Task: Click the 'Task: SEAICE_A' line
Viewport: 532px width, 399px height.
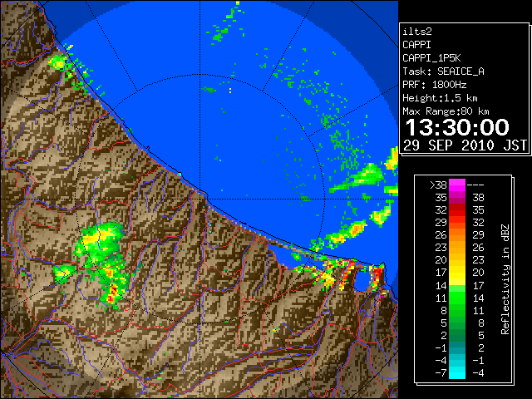Action: click(443, 71)
